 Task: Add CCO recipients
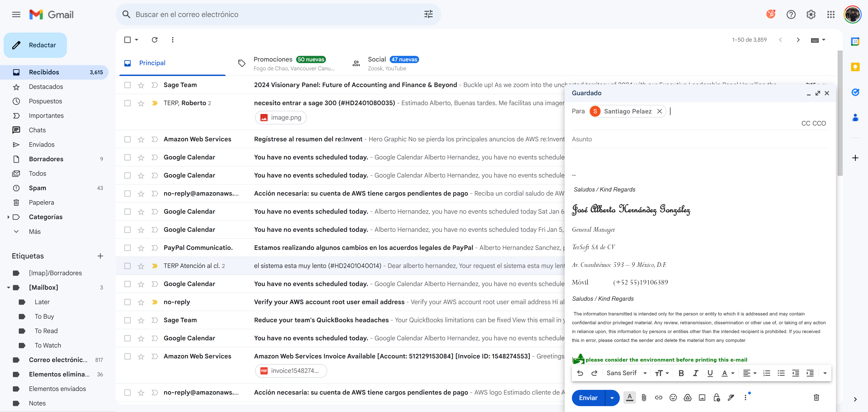tap(819, 123)
